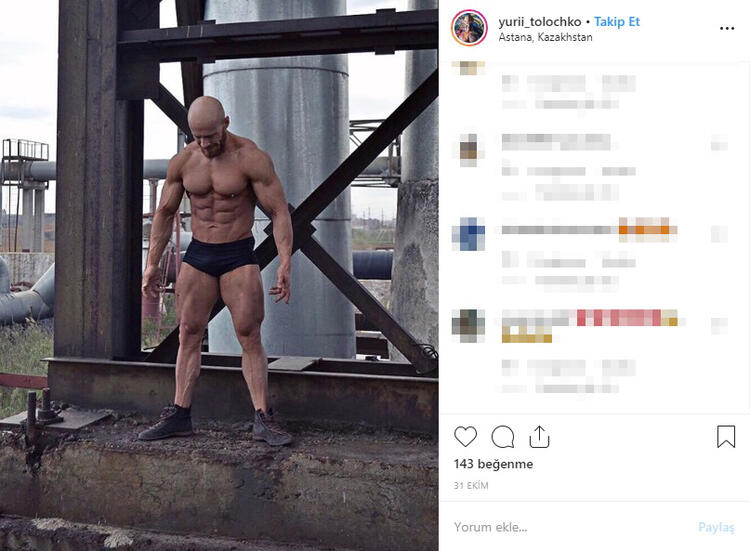
Task: Like the post with the heart icon
Action: point(465,436)
